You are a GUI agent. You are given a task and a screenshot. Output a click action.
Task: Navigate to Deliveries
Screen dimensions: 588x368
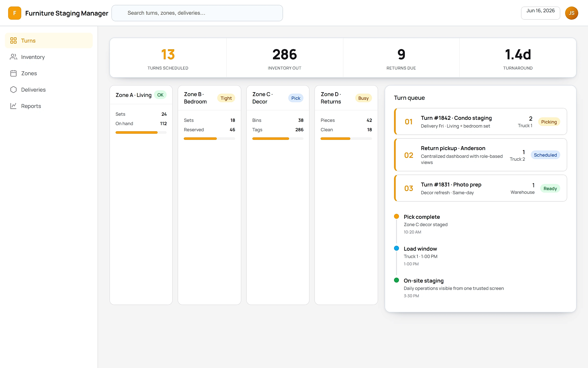49,90
